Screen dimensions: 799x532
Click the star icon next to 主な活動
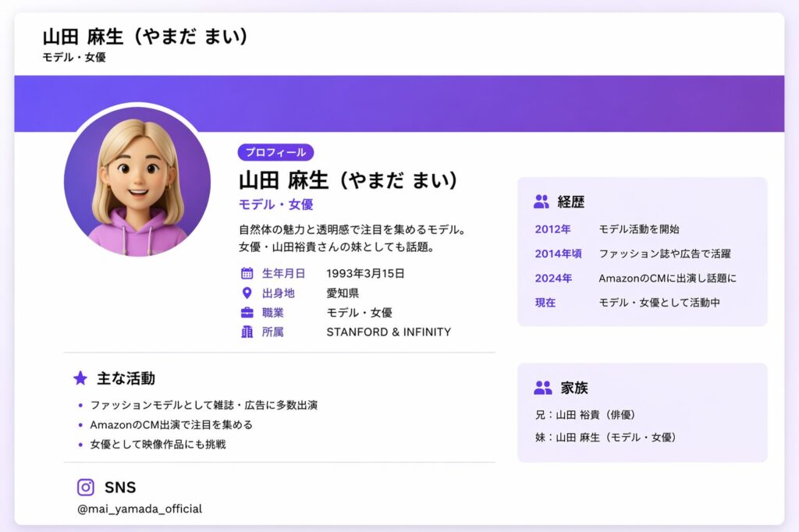[x=80, y=378]
